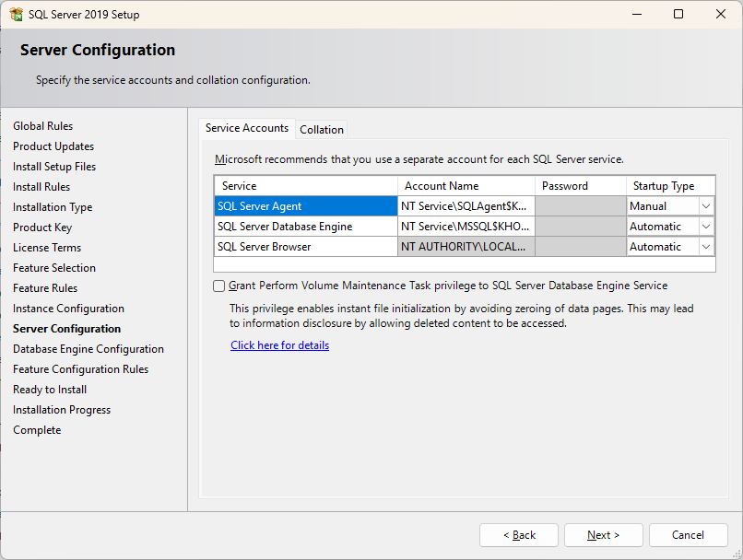
Task: Select Feature Rules step
Action: (x=45, y=288)
